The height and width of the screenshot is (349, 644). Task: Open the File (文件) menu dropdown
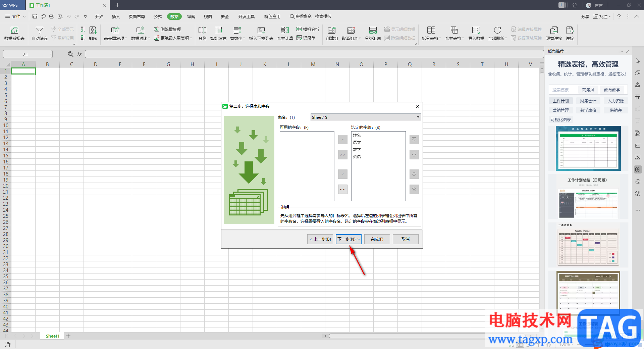16,16
